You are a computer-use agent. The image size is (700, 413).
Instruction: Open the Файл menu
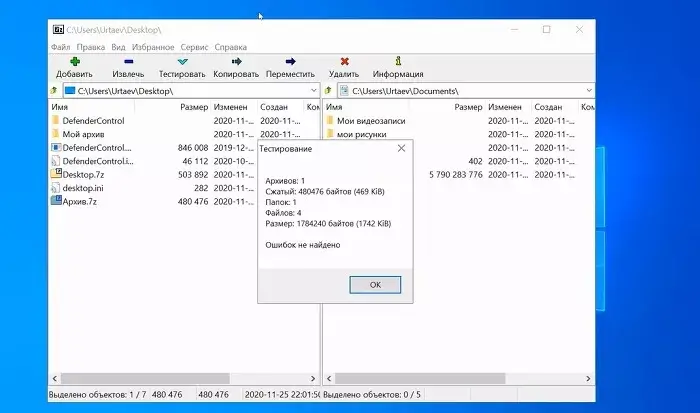pos(60,46)
